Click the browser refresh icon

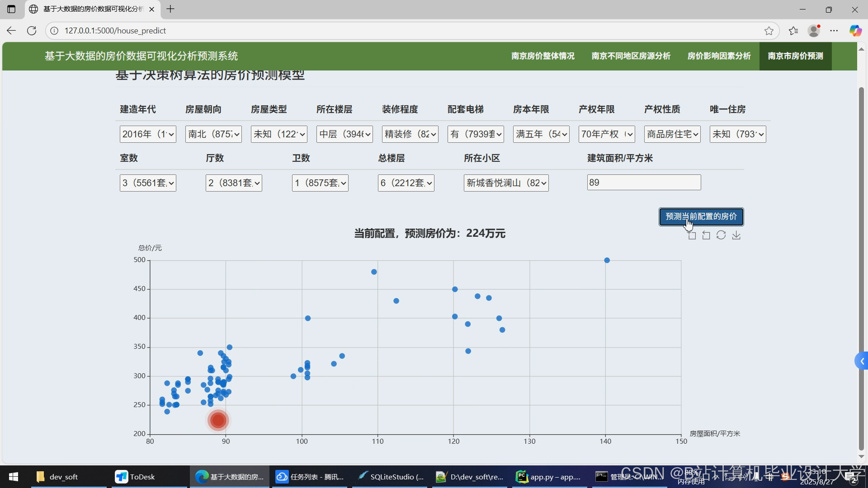click(32, 31)
